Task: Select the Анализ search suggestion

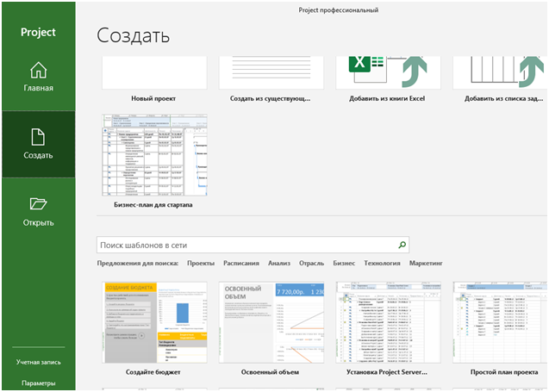Action: point(279,263)
